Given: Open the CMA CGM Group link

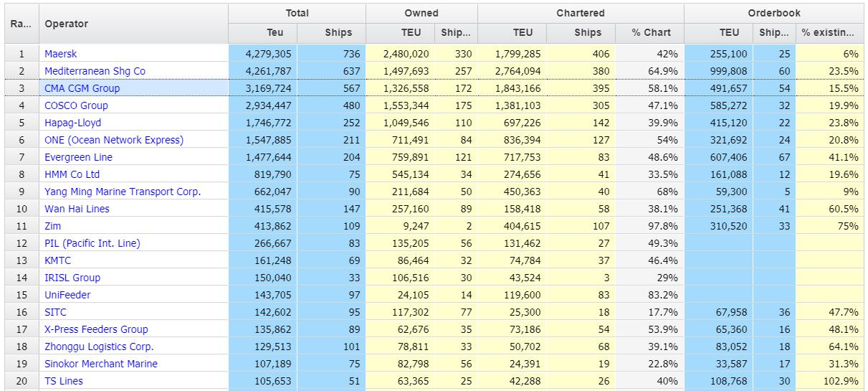Looking at the screenshot, I should (x=82, y=88).
